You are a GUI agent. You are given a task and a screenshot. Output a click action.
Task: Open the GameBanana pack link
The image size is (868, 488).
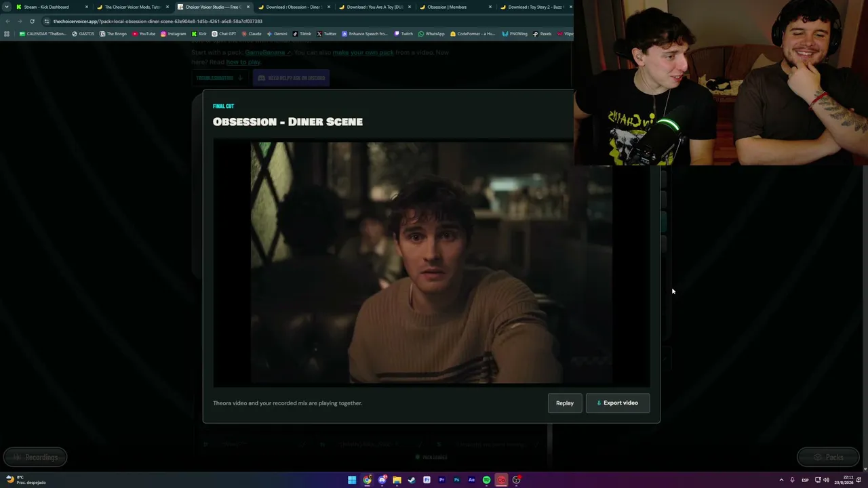coord(268,52)
